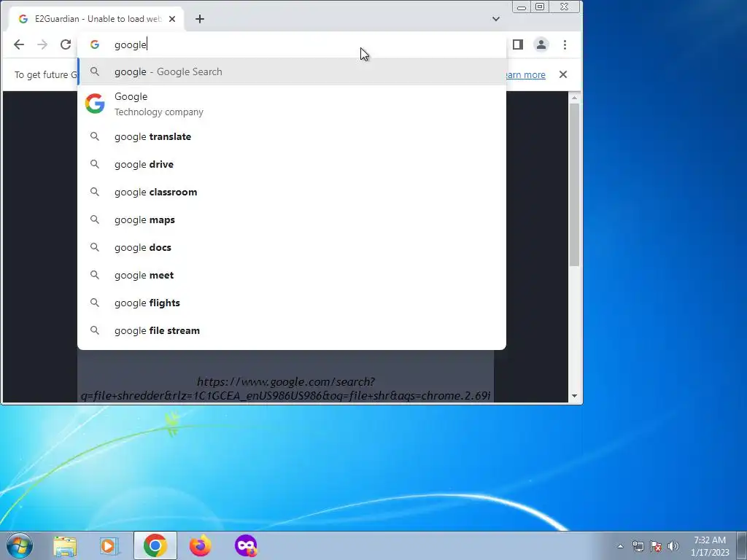Pick the 'google maps' suggestion
The height and width of the screenshot is (560, 747).
click(292, 219)
